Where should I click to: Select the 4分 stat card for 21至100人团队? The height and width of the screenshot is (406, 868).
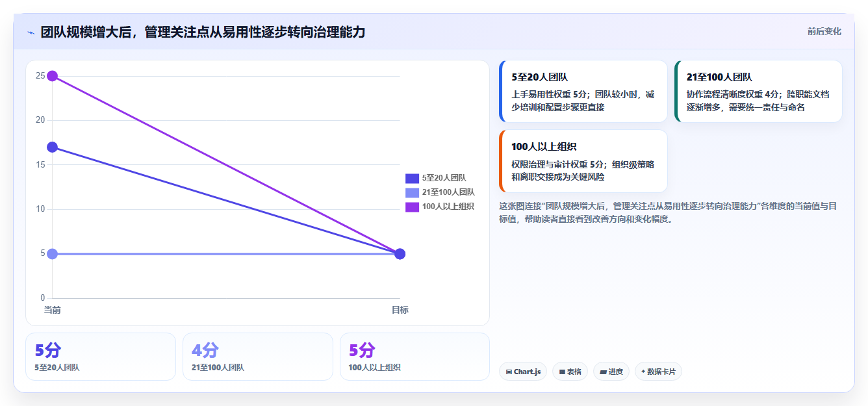tap(258, 357)
